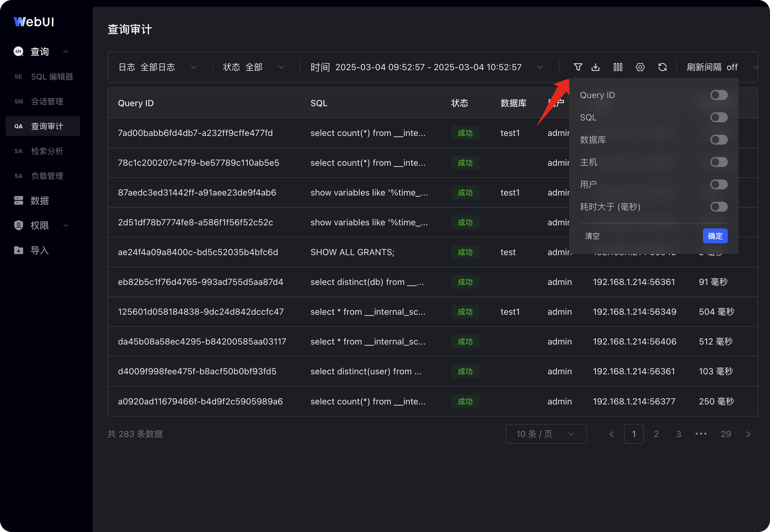Viewport: 770px width, 532px height.
Task: Click the refresh icon in toolbar
Action: click(x=663, y=67)
